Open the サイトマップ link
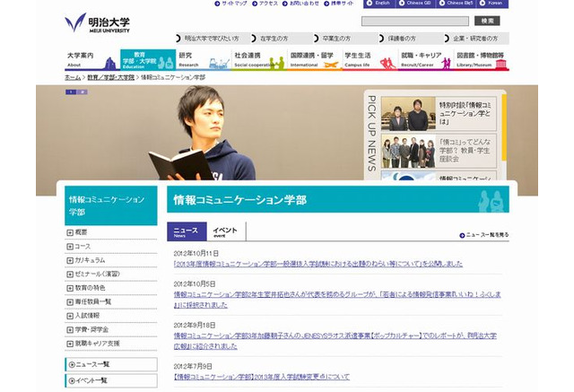Image resolution: width=574 pixels, height=392 pixels. 231,4
